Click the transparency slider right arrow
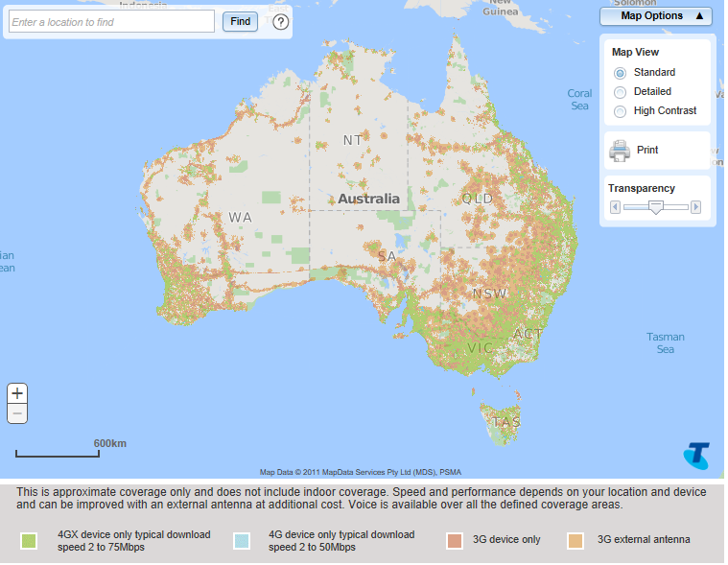This screenshot has height=565, width=728. 695,206
